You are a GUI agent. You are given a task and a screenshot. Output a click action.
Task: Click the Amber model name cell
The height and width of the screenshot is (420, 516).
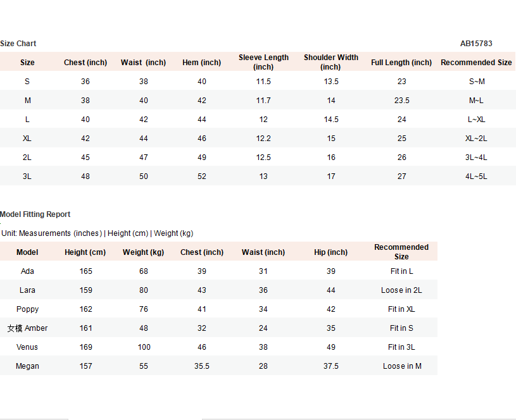28,328
